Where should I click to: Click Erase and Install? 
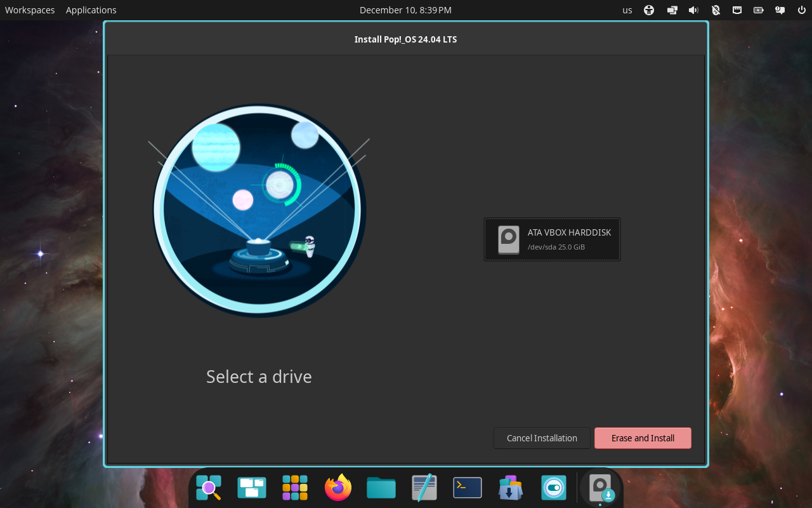[643, 438]
